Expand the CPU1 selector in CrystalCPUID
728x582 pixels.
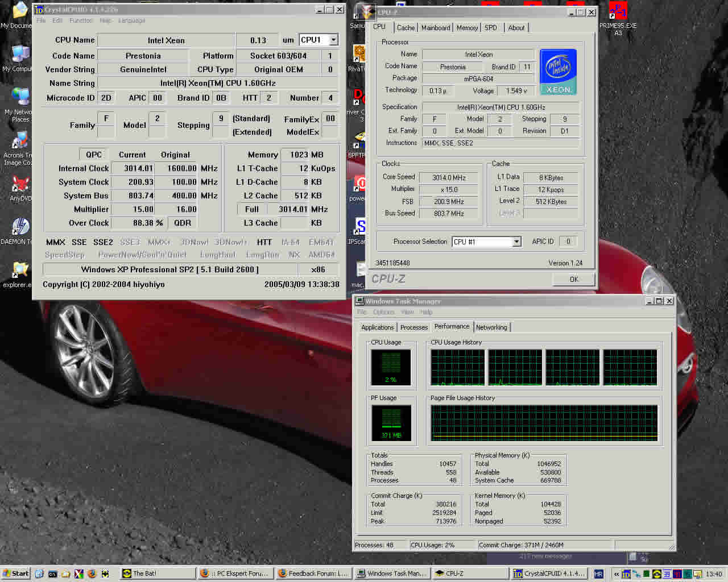coord(334,40)
